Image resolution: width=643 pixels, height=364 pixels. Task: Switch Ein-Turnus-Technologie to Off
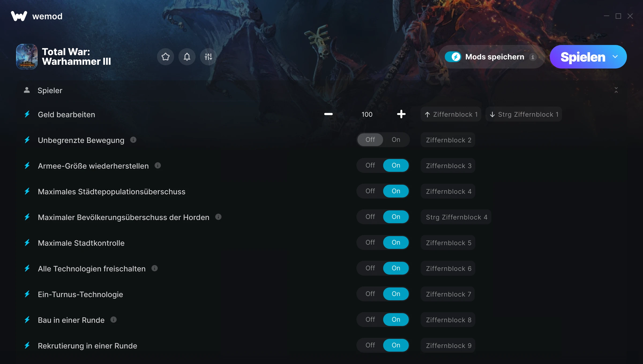370,294
